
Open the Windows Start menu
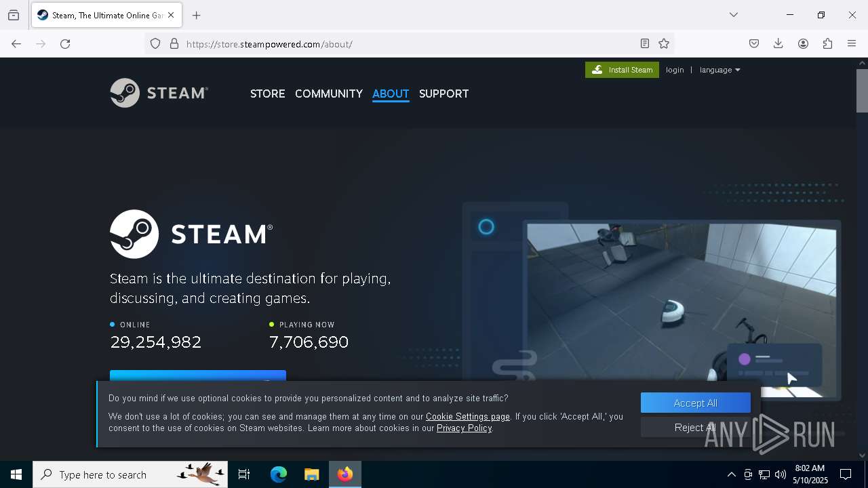(16, 474)
